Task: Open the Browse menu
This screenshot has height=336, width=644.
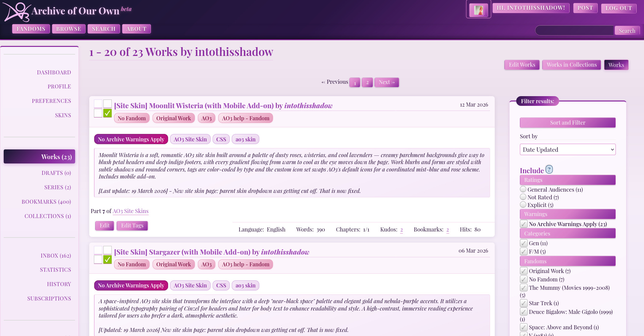Action: [69, 29]
